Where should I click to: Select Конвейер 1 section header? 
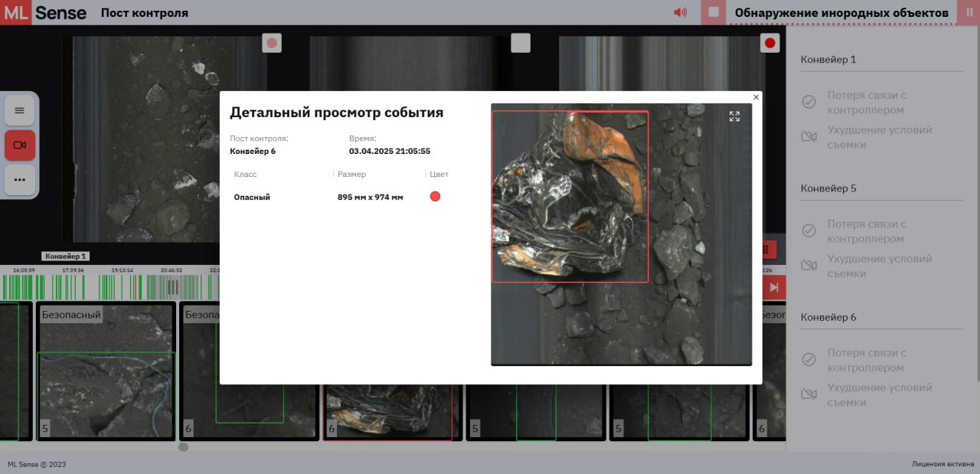828,59
